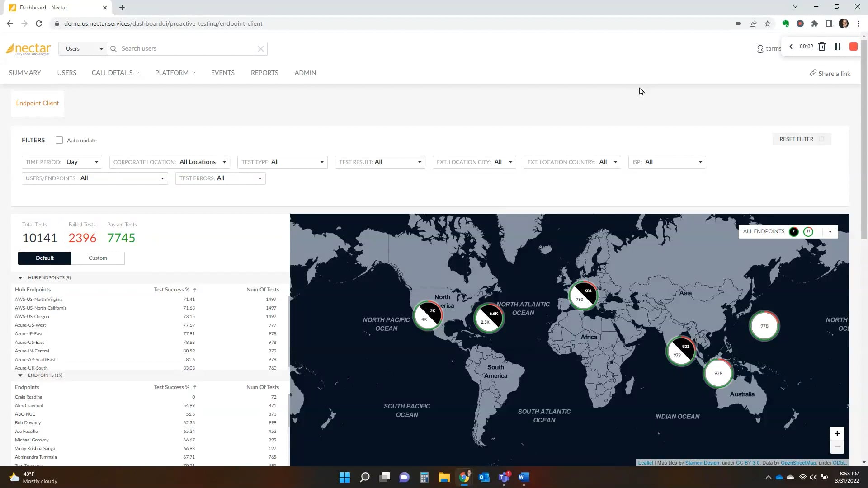This screenshot has width=868, height=488.
Task: Open the ISP filter dropdown
Action: pyautogui.click(x=667, y=162)
